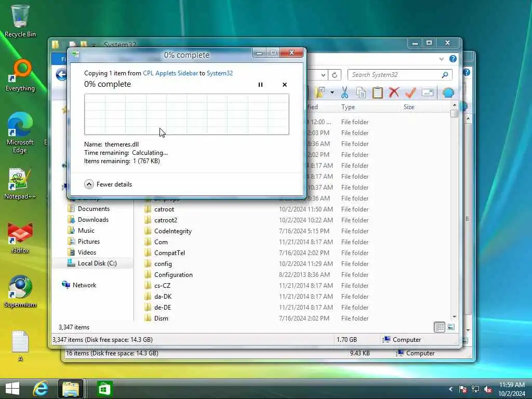Image resolution: width=532 pixels, height=399 pixels.
Task: Open the address bar history dropdown
Action: 323,75
